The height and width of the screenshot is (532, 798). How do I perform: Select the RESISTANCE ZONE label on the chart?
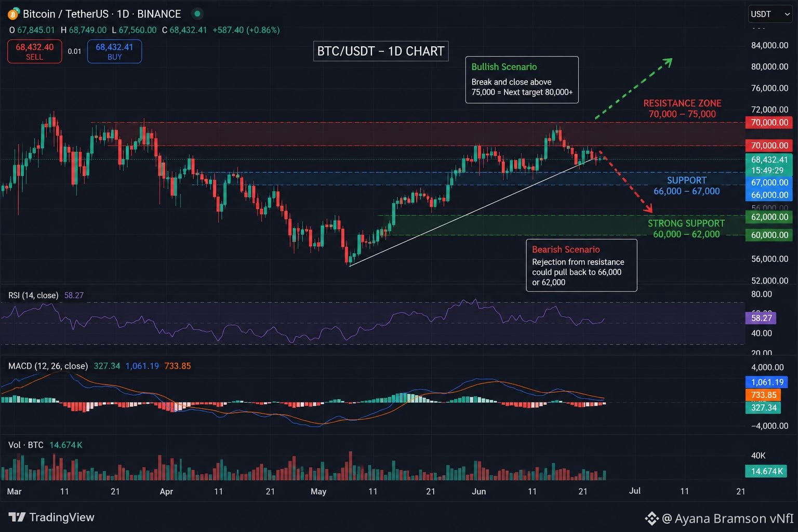682,103
